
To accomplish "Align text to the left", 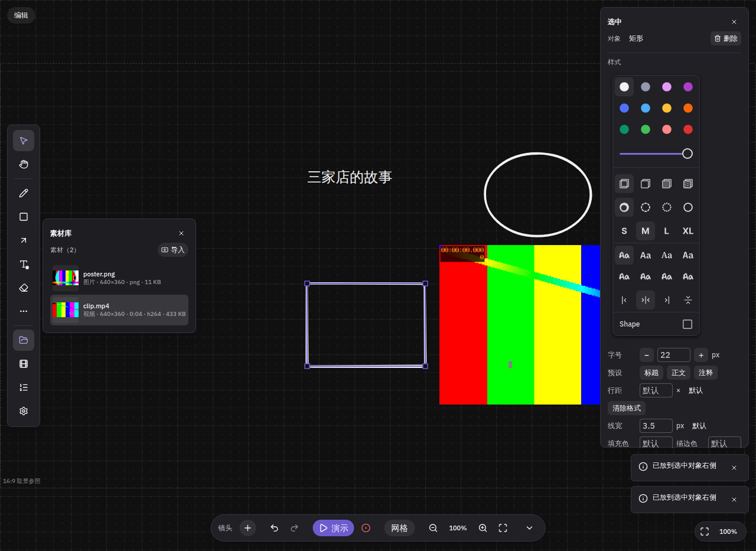I will 624,300.
